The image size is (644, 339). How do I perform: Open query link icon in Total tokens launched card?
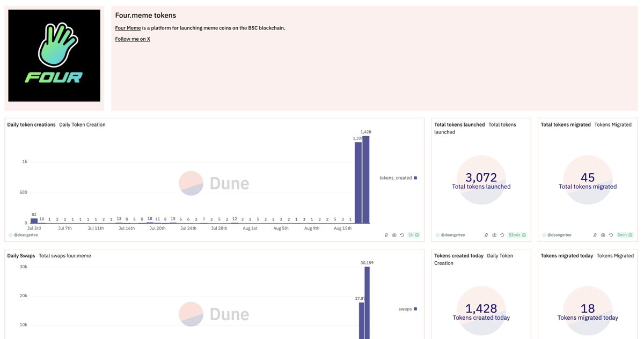click(x=486, y=235)
